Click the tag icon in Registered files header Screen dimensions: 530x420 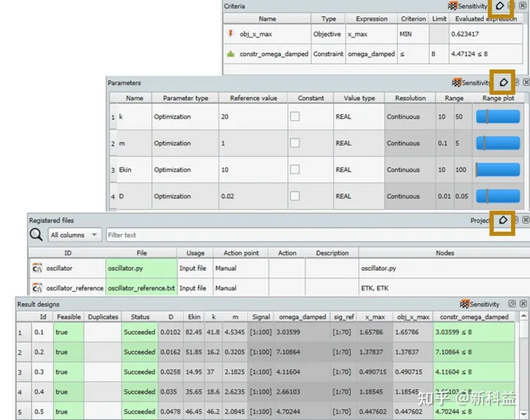(x=503, y=220)
